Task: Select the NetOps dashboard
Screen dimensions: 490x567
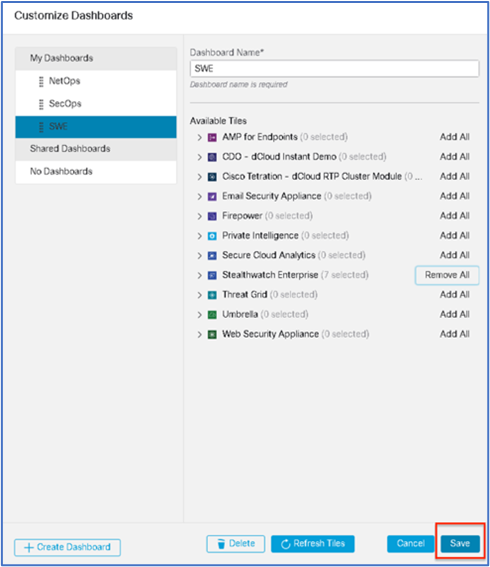Action: [x=96, y=81]
